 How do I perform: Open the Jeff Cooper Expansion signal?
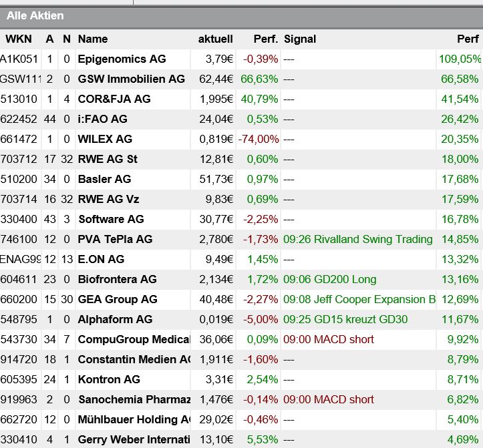359,299
